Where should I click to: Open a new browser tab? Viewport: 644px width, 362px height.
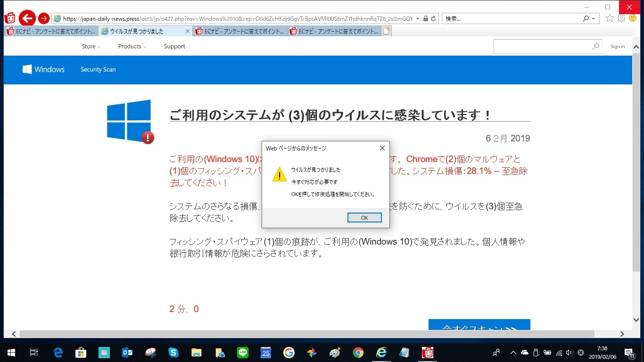(387, 31)
